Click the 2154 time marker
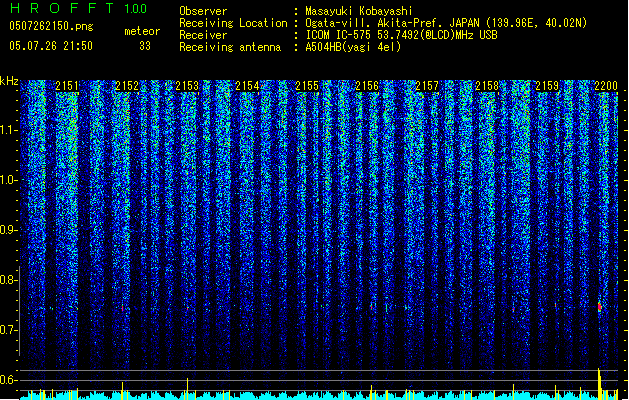The image size is (629, 400). coord(247,86)
